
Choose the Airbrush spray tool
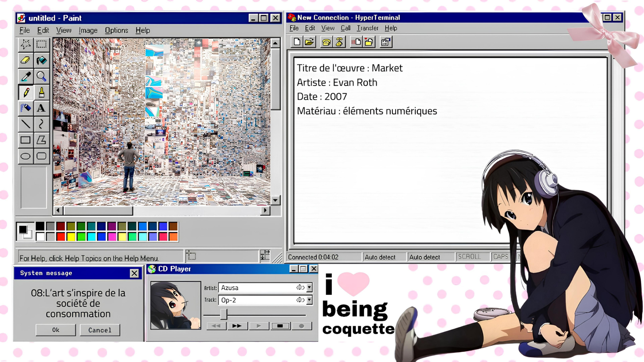tap(25, 108)
